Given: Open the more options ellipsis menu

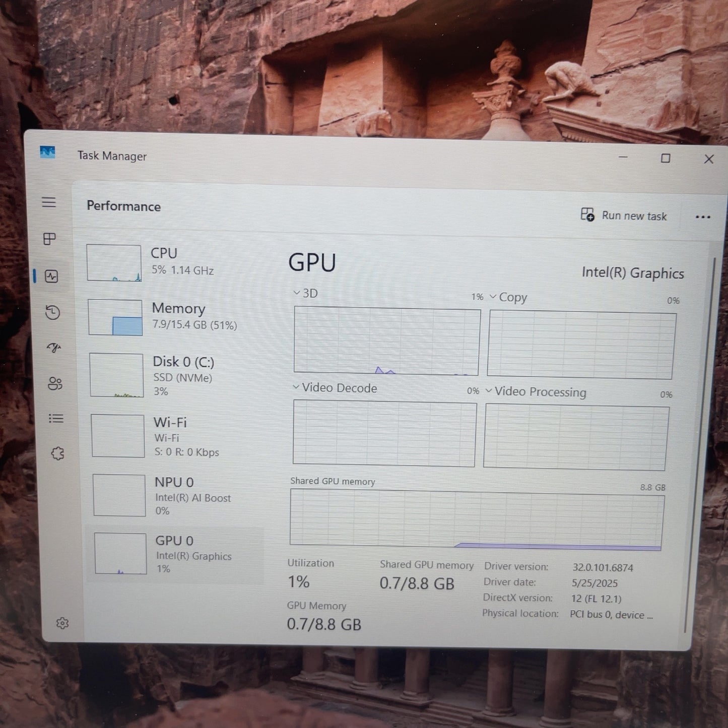Looking at the screenshot, I should click(703, 217).
